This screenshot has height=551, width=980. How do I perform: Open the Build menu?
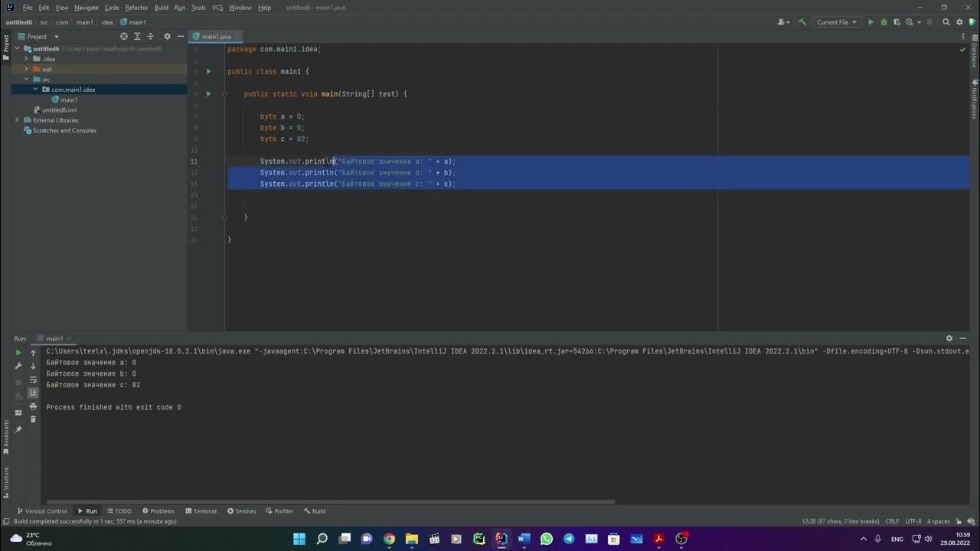pyautogui.click(x=161, y=8)
